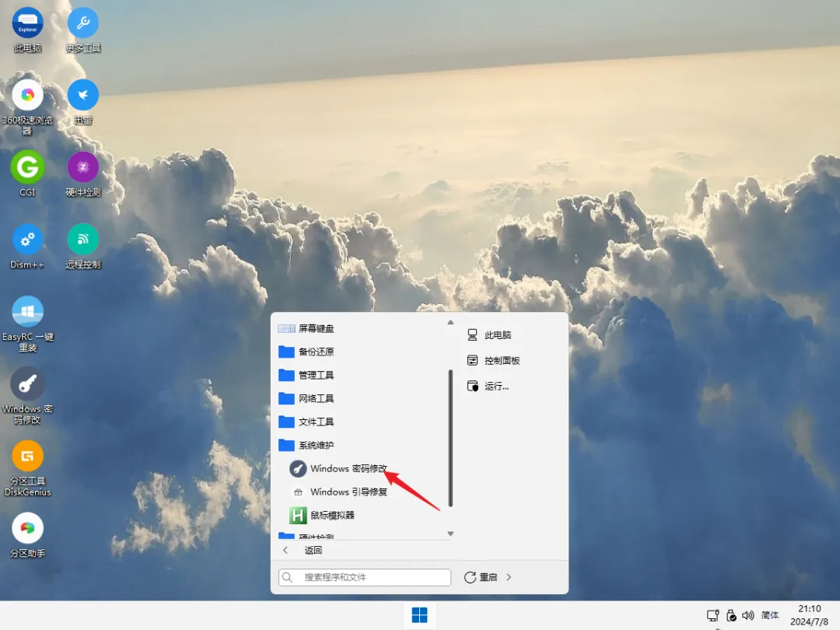This screenshot has height=630, width=840.
Task: Click the USB safely remove tray icon
Action: 730,615
